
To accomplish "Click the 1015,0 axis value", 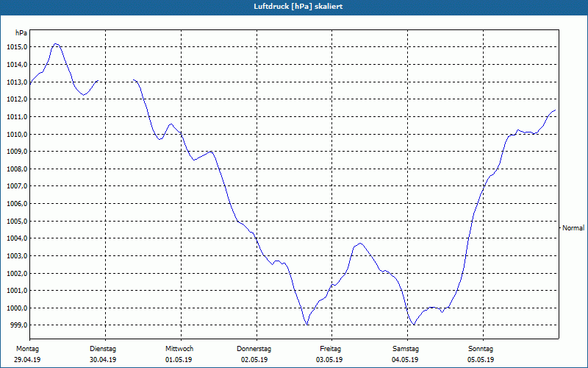I will coord(17,47).
